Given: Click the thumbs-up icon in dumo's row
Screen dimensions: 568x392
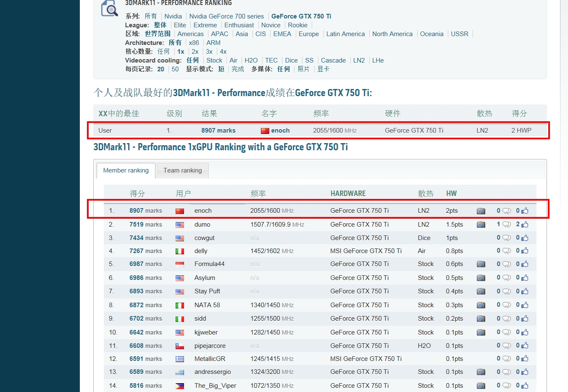Looking at the screenshot, I should (525, 225).
